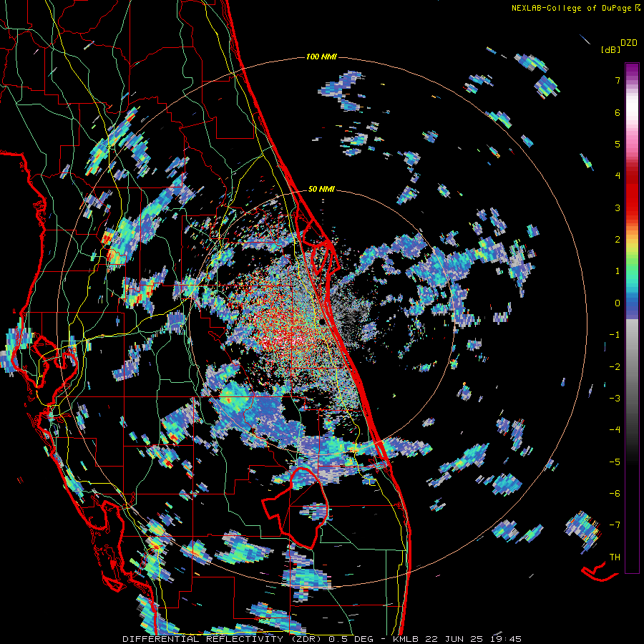Image resolution: width=644 pixels, height=644 pixels.
Task: Click the -7 value on the colorbar scale
Action: 615,525
